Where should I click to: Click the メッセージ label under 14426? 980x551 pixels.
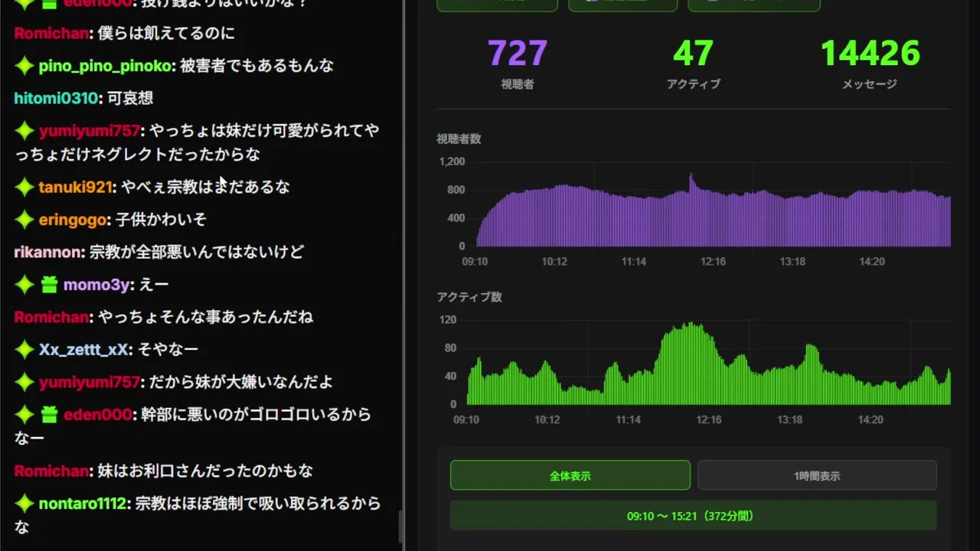pyautogui.click(x=870, y=84)
